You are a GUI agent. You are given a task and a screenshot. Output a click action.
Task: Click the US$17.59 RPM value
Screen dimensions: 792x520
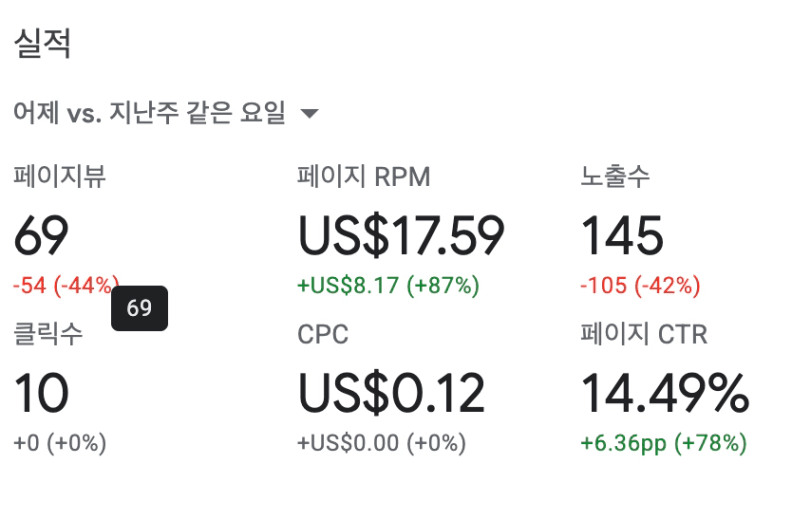pyautogui.click(x=401, y=236)
